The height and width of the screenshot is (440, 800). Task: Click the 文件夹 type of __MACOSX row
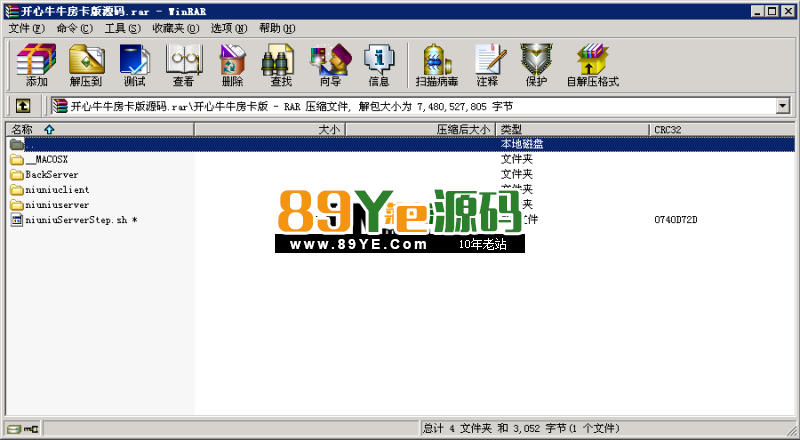516,159
